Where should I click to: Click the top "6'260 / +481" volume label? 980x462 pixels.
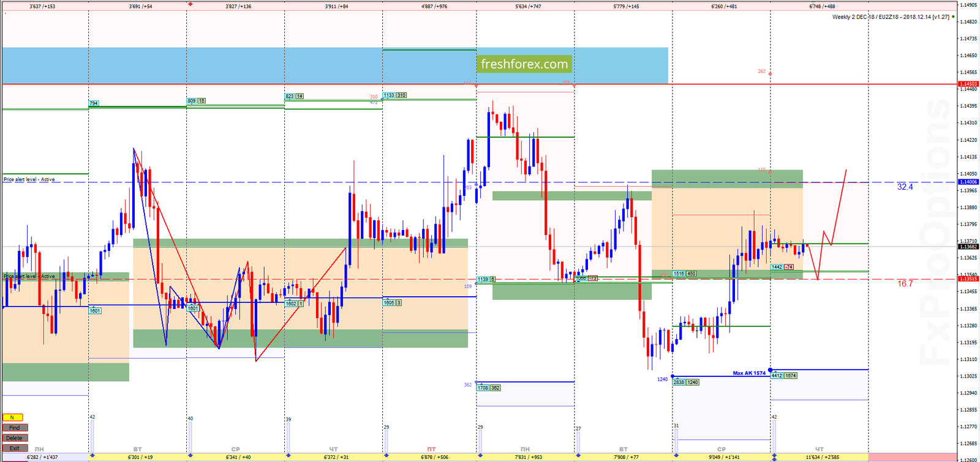coord(724,7)
